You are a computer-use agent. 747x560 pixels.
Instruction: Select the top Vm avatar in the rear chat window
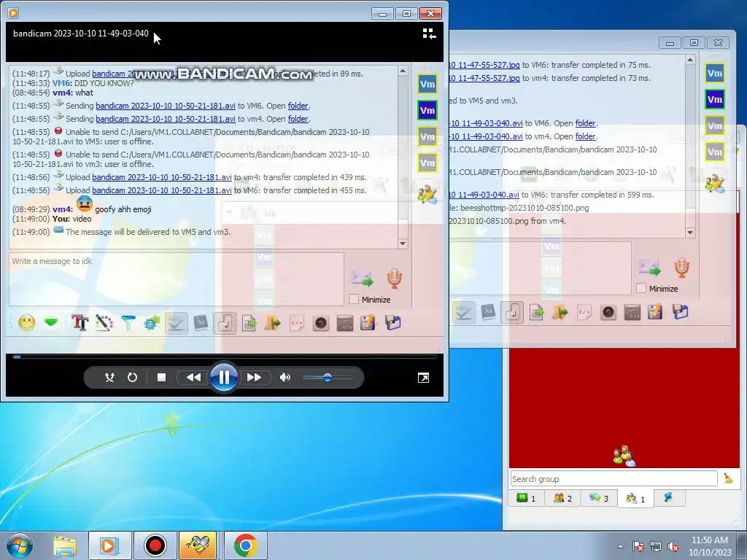(715, 74)
